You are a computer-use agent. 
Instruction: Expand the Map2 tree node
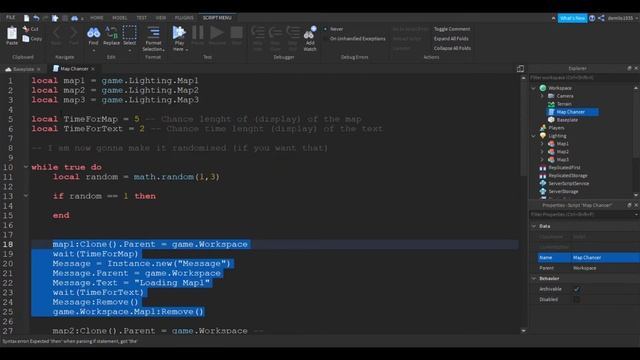coord(542,152)
